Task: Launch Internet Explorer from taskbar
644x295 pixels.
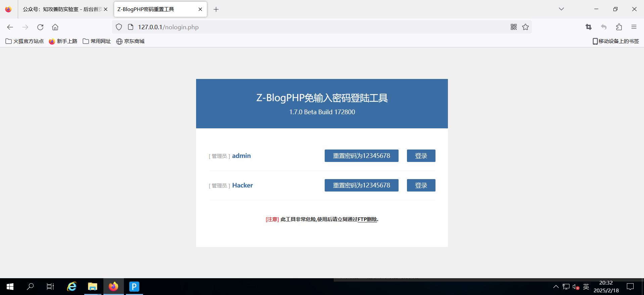Action: pos(72,287)
